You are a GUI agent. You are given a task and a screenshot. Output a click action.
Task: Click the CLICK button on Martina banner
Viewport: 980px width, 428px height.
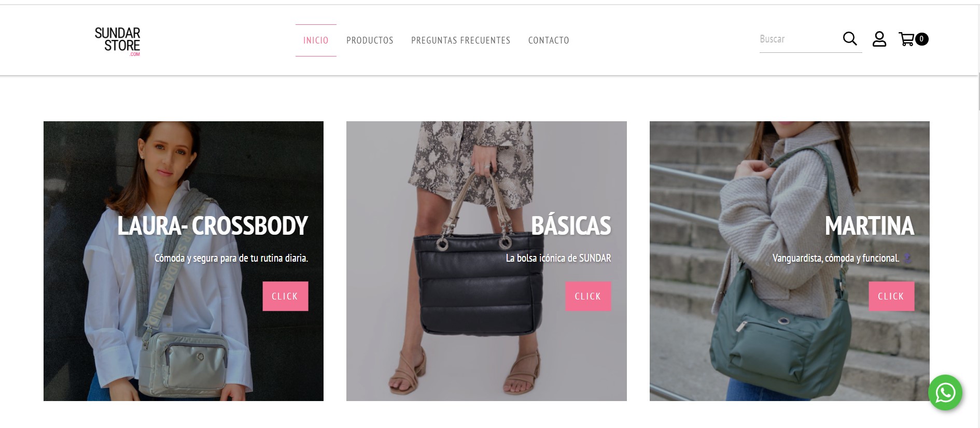pyautogui.click(x=891, y=296)
